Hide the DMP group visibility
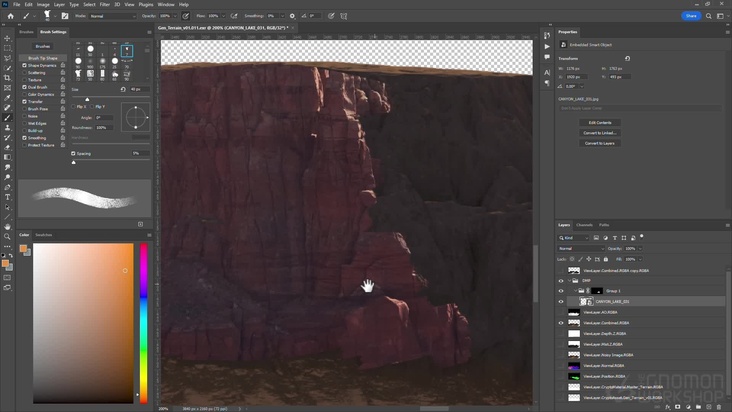This screenshot has height=412, width=732. [561, 280]
